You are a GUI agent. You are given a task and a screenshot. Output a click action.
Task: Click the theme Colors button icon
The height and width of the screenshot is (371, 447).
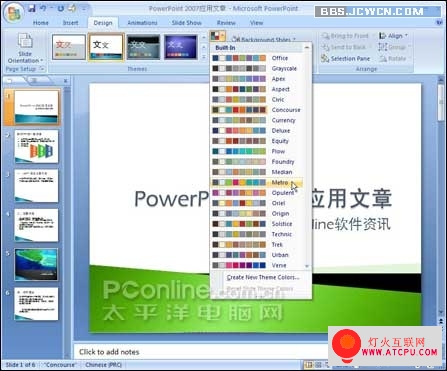point(215,36)
